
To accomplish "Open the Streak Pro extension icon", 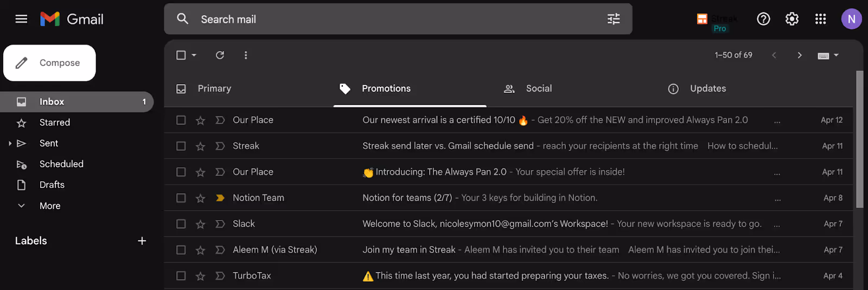I will (717, 22).
